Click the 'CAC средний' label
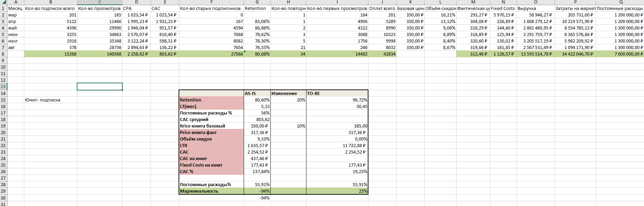The height and width of the screenshot is (206, 644). point(211,119)
